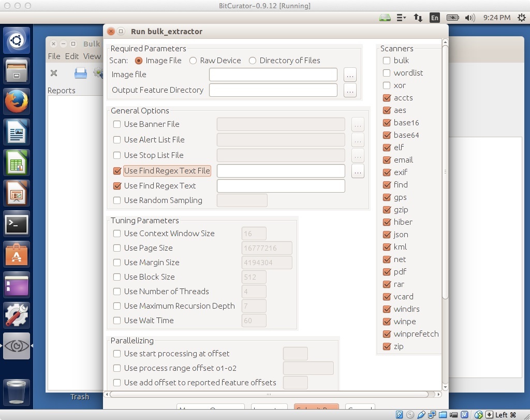Open the File menu
The width and height of the screenshot is (530, 420).
(x=54, y=56)
